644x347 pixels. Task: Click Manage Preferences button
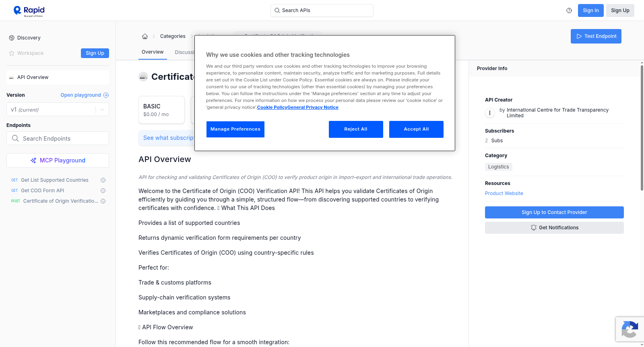pyautogui.click(x=235, y=129)
